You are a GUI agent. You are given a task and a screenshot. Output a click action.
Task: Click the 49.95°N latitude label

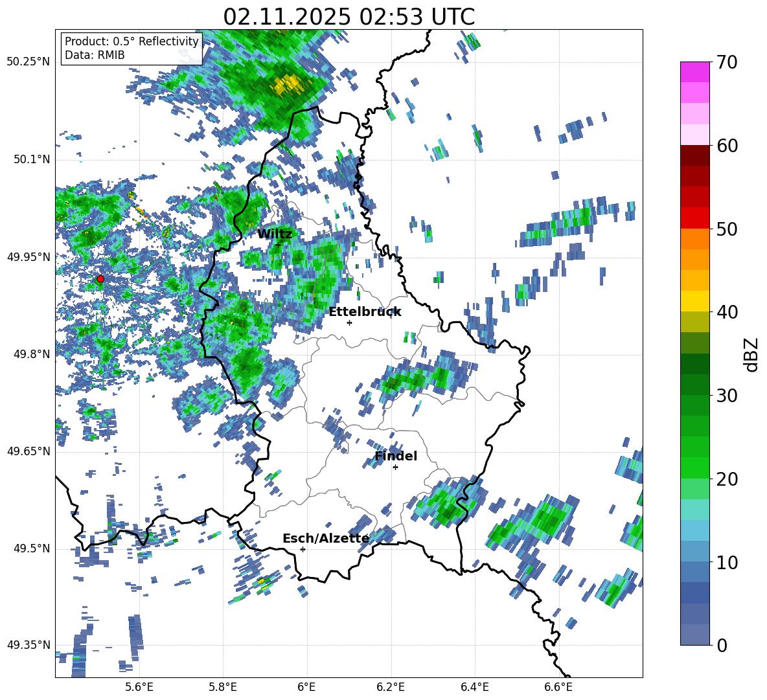click(x=29, y=256)
